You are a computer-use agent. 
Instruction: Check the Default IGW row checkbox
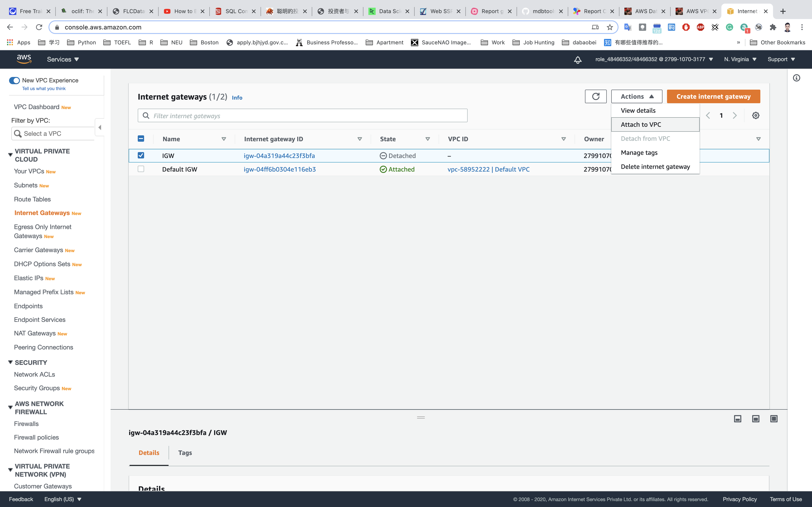point(141,169)
